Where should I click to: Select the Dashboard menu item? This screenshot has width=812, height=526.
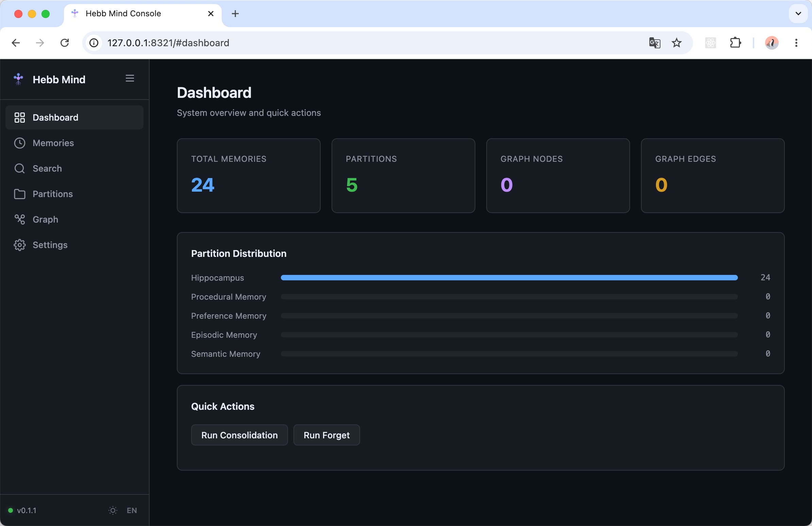coord(74,118)
